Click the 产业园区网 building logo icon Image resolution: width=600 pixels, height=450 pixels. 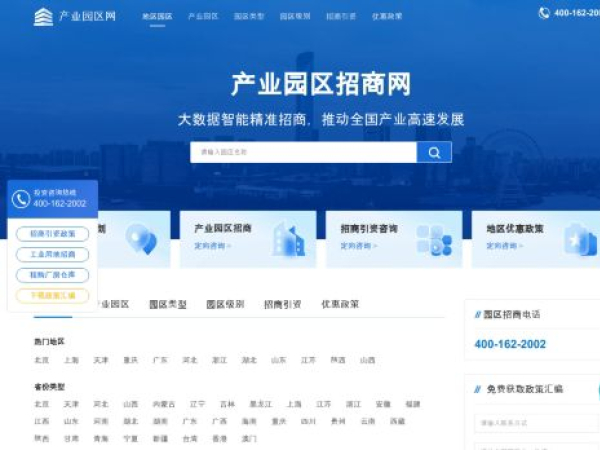tap(43, 16)
